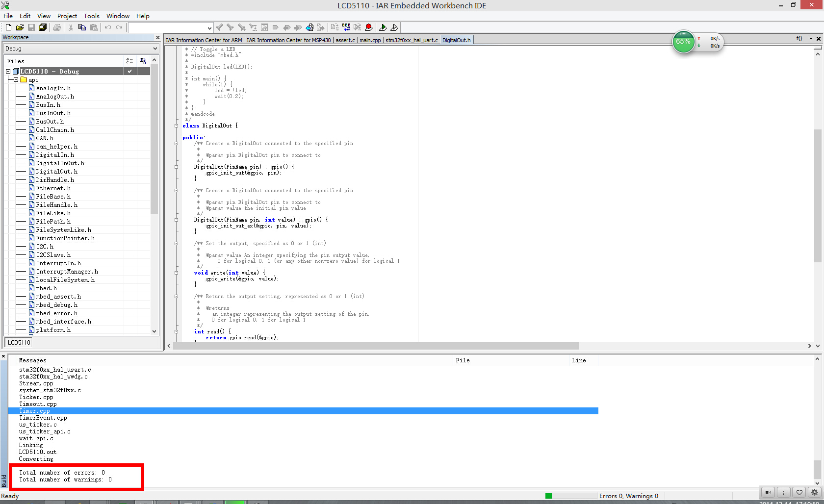Jump to the previous bookmark

287,27
